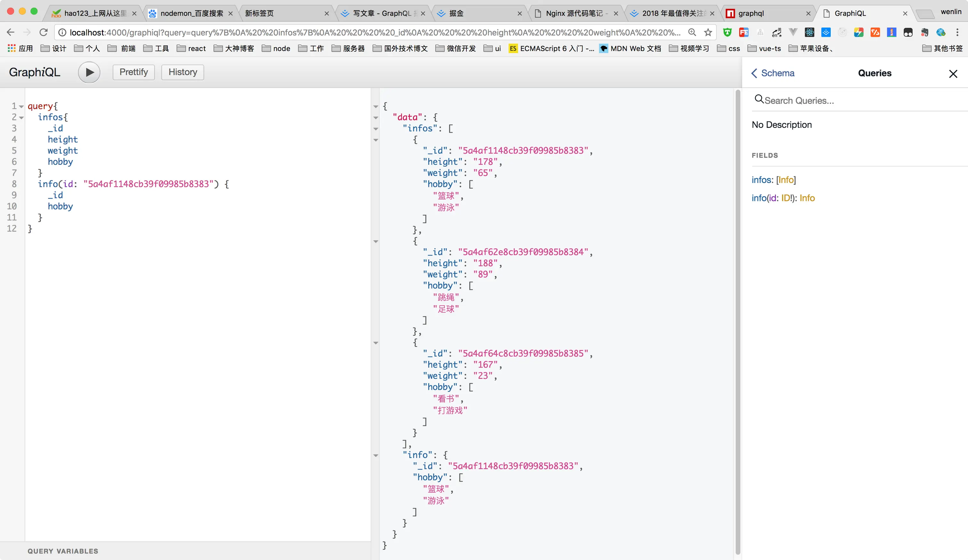The image size is (968, 560).
Task: Open the Vue devtools extension
Action: pos(793,33)
